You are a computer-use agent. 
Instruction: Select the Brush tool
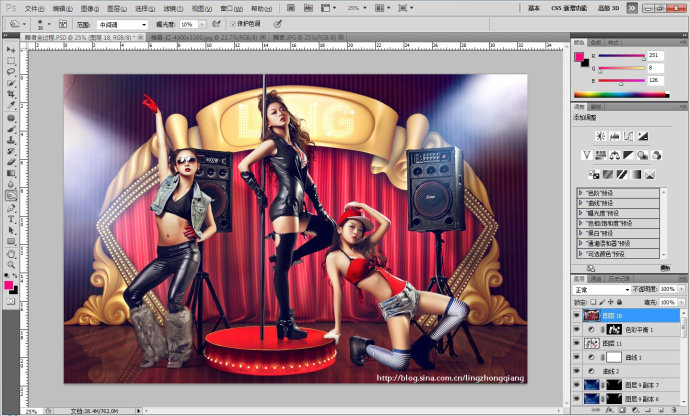[11, 129]
